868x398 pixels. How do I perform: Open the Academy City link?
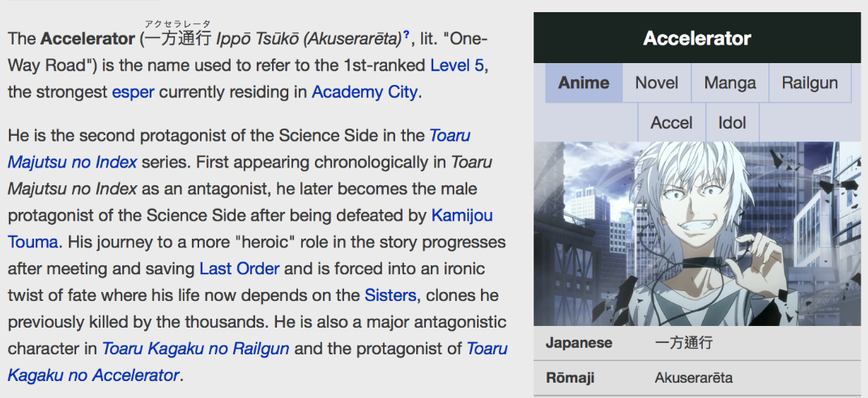[364, 91]
